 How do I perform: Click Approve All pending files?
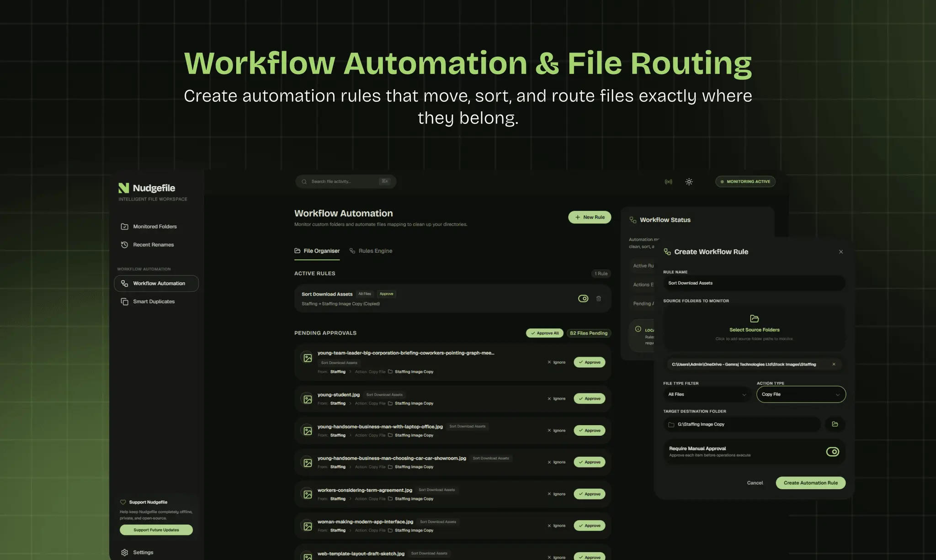[545, 333]
